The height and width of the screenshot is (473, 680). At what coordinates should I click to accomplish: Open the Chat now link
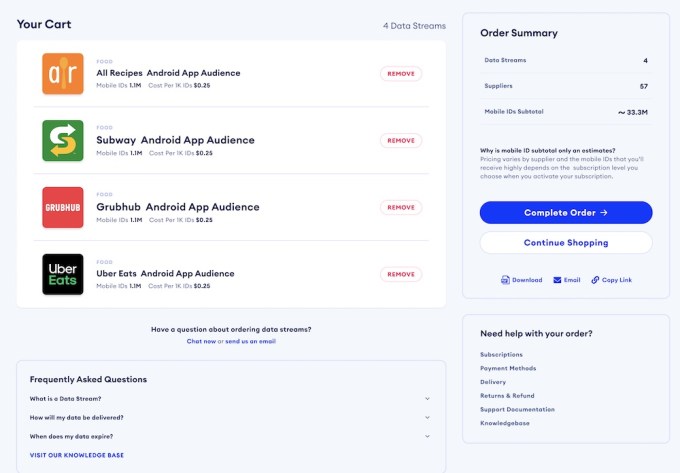click(201, 341)
